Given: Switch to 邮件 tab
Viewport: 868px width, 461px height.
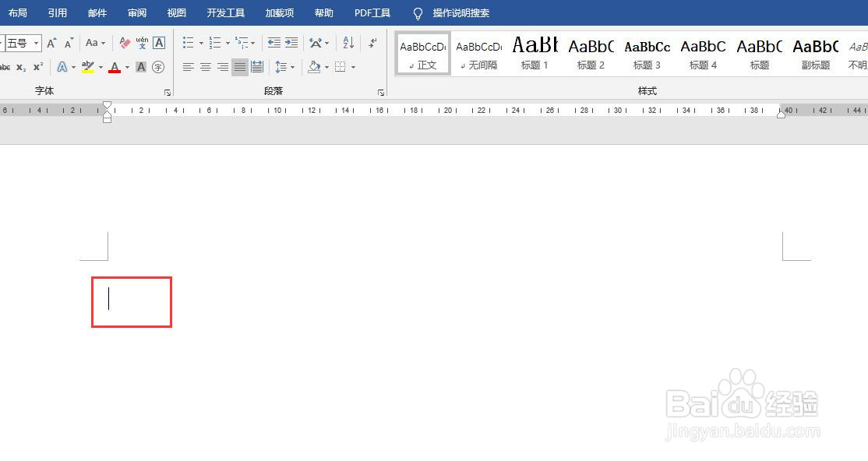Looking at the screenshot, I should pyautogui.click(x=97, y=12).
